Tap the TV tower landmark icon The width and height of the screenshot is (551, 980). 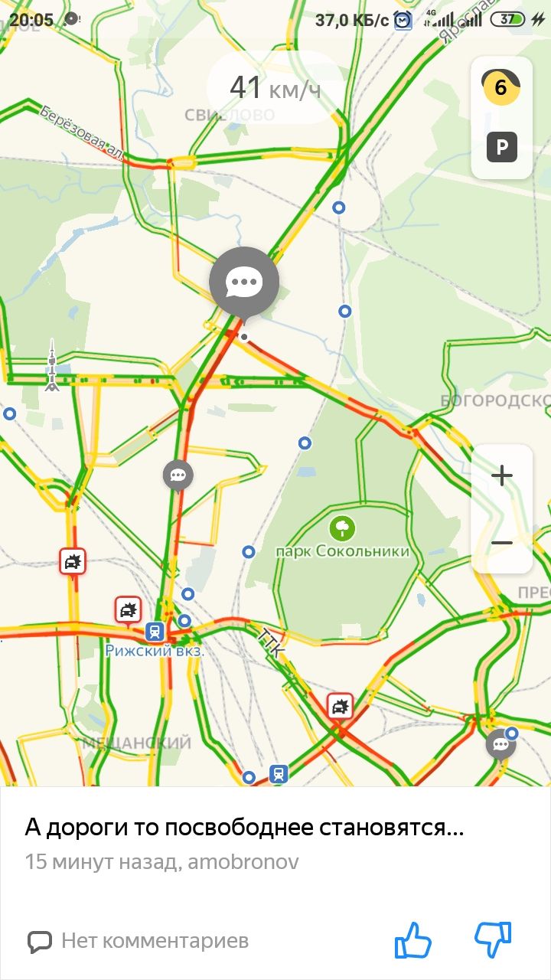pos(51,365)
